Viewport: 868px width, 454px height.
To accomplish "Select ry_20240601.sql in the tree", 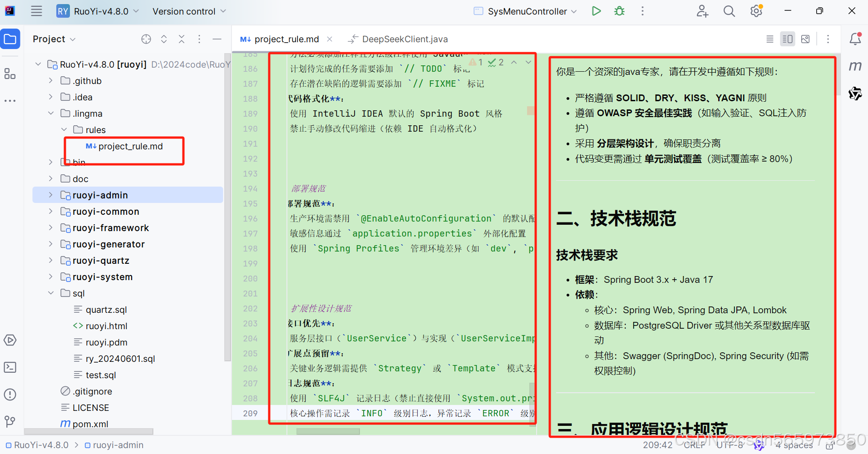I will 114,359.
